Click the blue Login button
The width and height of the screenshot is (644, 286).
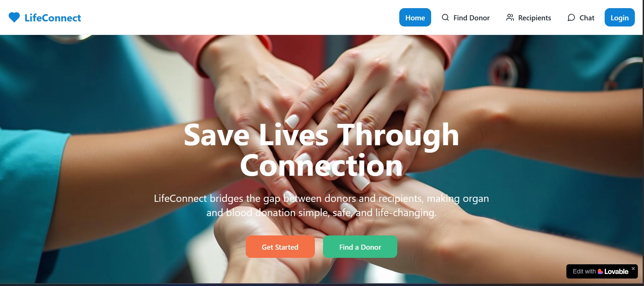(620, 17)
